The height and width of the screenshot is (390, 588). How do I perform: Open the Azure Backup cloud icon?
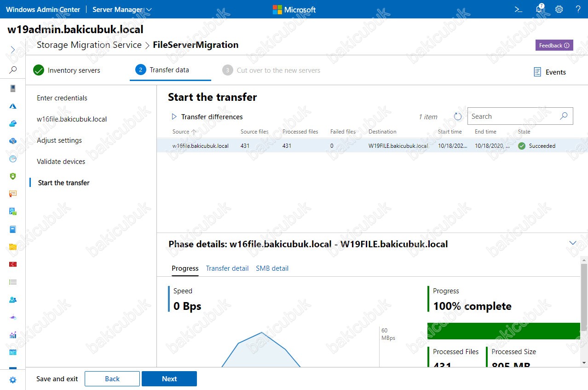tap(13, 123)
